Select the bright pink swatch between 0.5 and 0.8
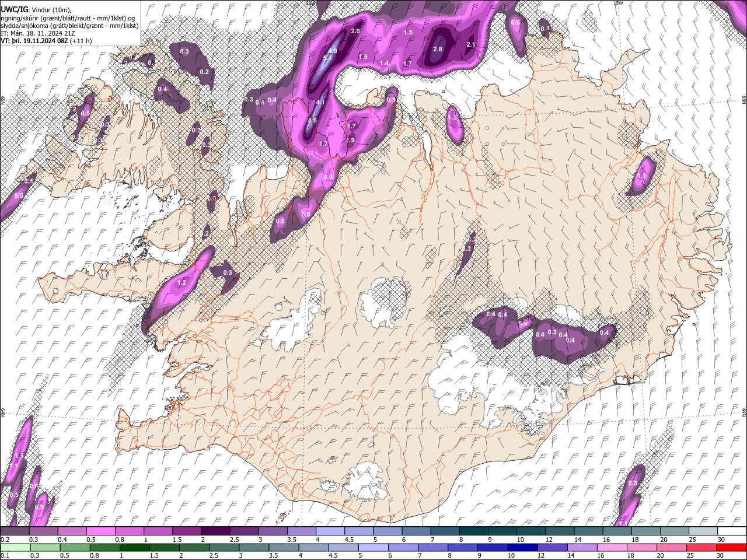The height and width of the screenshot is (560, 747). pyautogui.click(x=101, y=531)
